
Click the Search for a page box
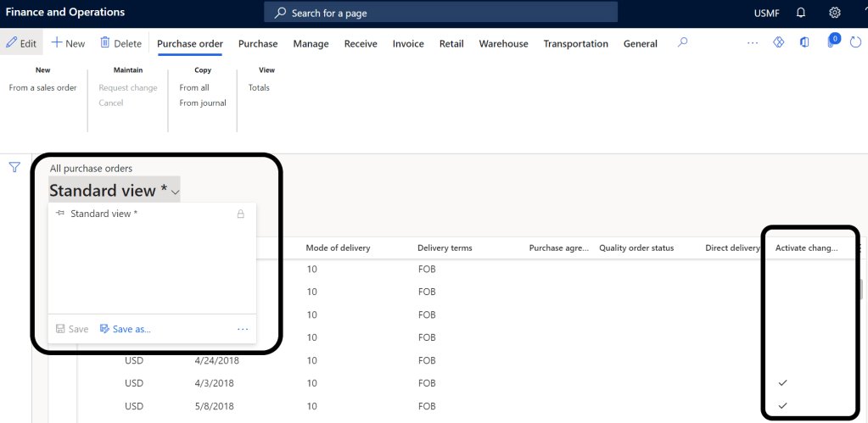tap(441, 13)
